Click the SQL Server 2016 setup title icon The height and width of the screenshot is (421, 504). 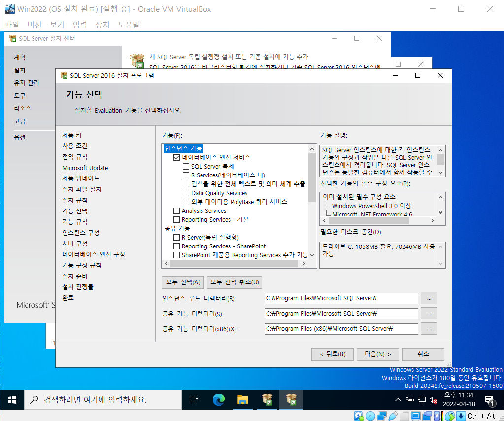(64, 75)
